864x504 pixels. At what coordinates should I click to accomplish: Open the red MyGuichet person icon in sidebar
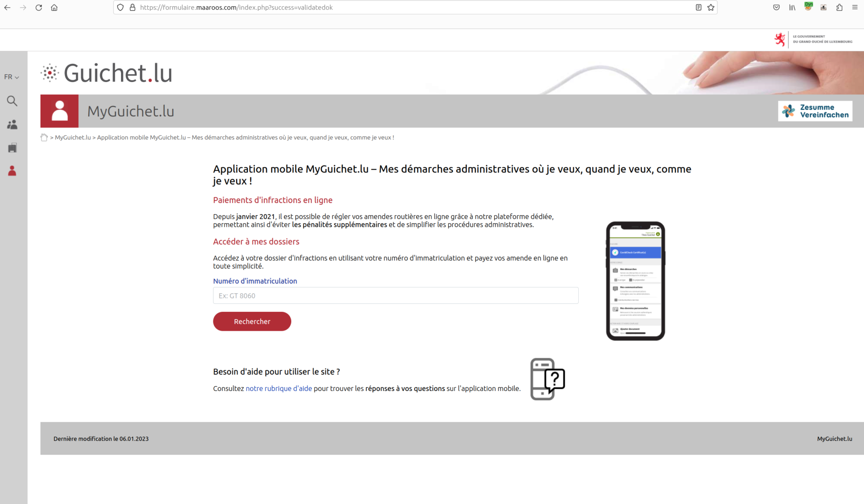point(12,171)
